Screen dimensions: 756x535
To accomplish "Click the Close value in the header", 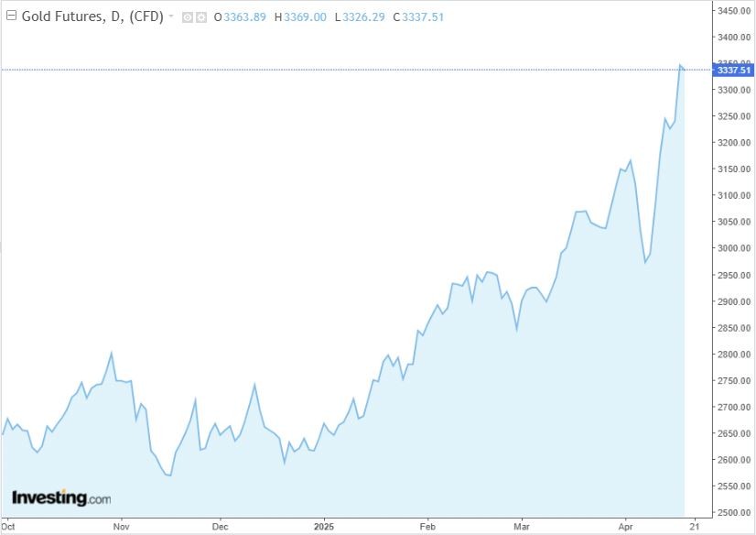I will pos(424,16).
